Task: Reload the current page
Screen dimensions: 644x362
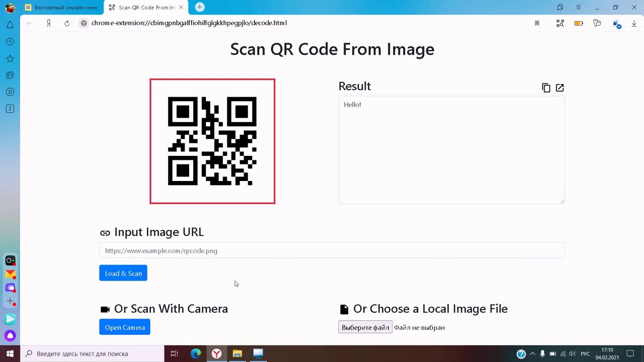Action: pyautogui.click(x=67, y=23)
